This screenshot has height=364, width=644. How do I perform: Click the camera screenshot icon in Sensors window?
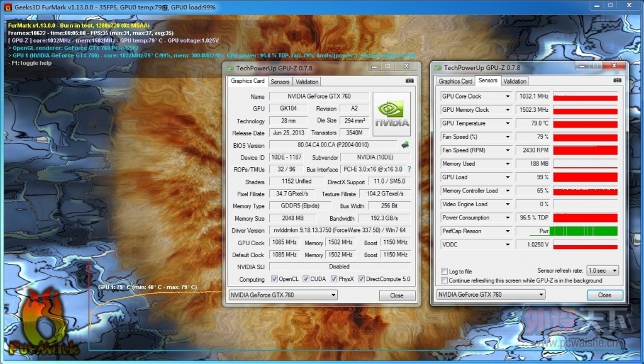(x=618, y=80)
